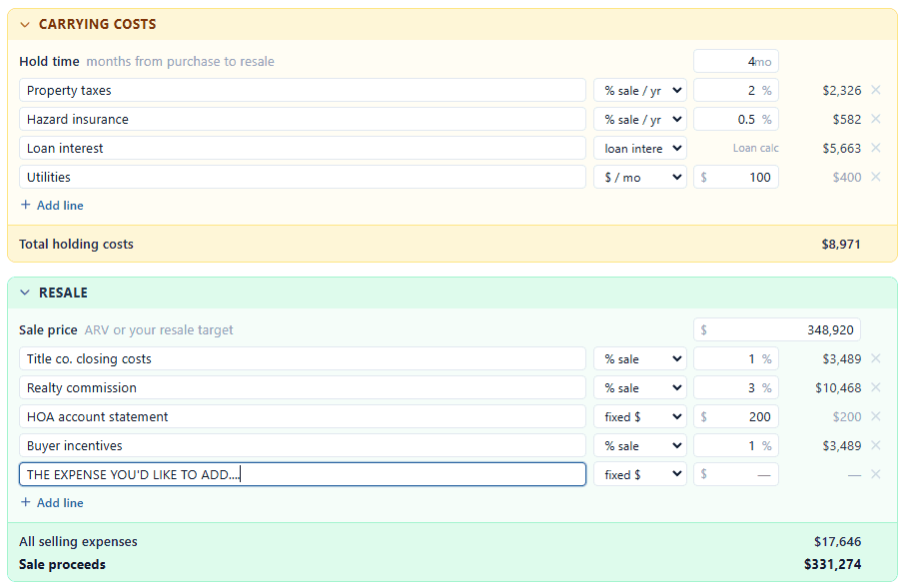Edit Hazard insurance percent value

(x=736, y=119)
